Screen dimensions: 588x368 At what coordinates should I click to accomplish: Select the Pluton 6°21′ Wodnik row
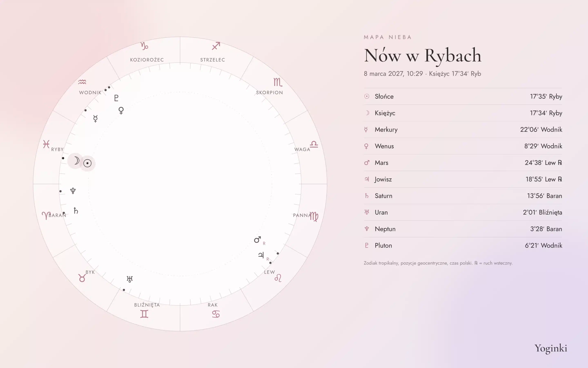point(463,245)
